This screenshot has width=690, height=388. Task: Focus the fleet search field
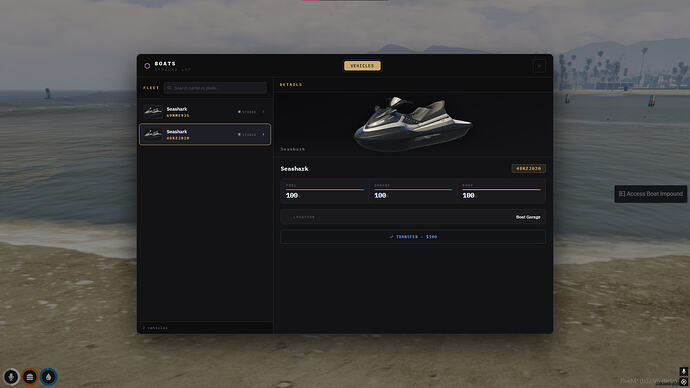(x=215, y=88)
